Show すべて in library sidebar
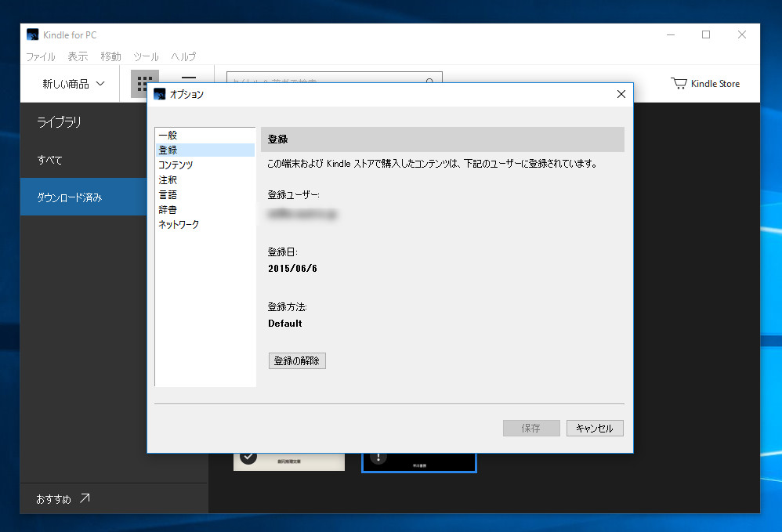The height and width of the screenshot is (532, 782). pos(49,160)
